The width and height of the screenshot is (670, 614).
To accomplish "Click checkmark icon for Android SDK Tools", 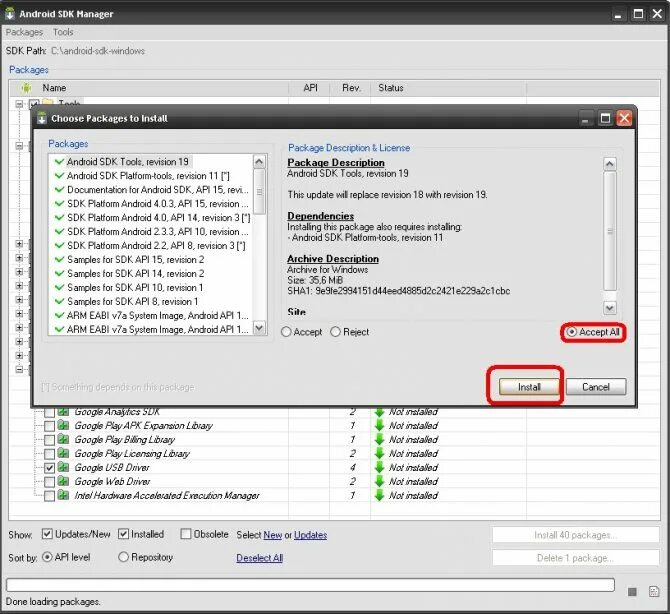I will click(x=59, y=162).
